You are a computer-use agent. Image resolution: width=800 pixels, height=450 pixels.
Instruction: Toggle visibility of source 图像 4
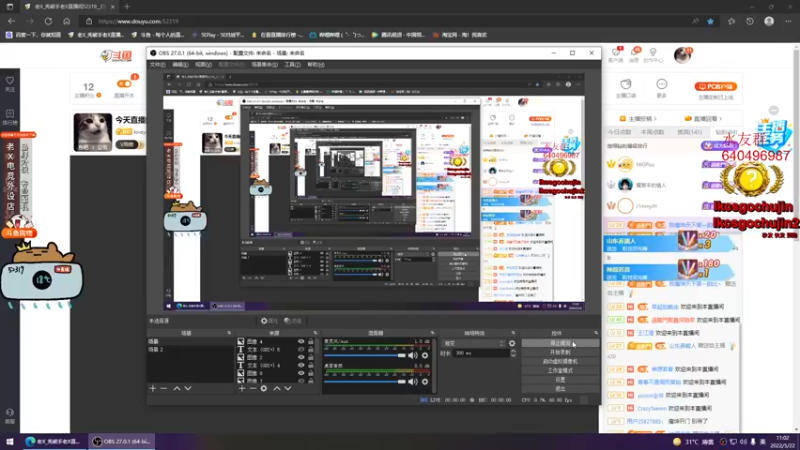click(x=301, y=342)
